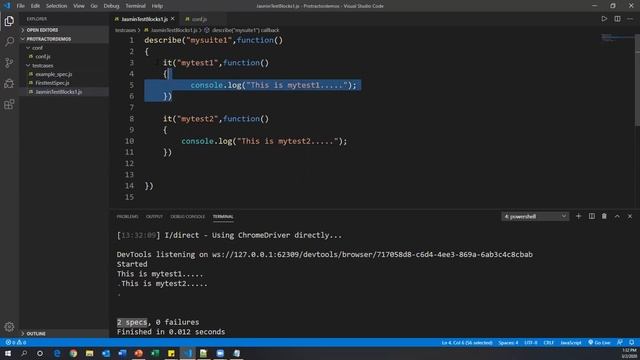The width and height of the screenshot is (640, 360).
Task: Click line number 12 in the gutter
Action: point(129,163)
